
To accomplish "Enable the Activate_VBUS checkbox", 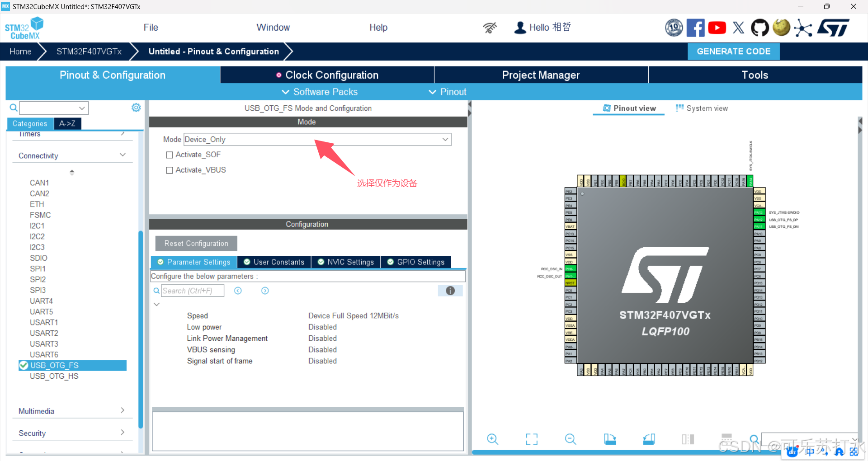I will (x=170, y=170).
